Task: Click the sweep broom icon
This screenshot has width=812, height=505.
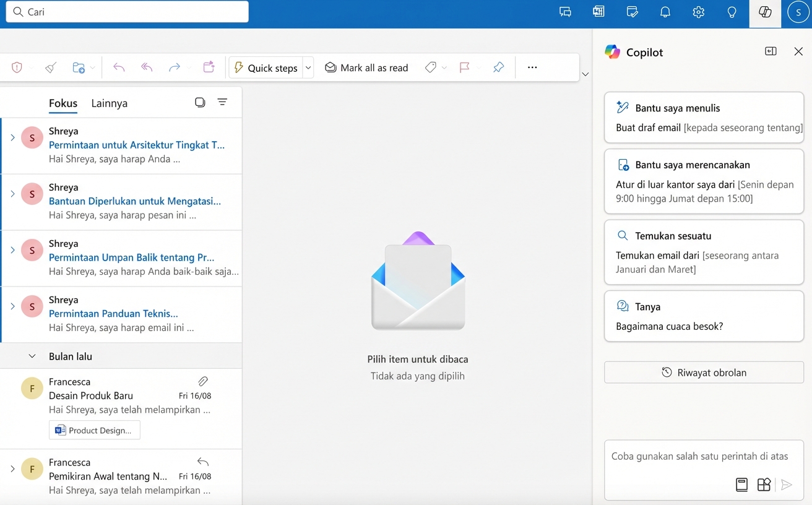Action: 51,67
